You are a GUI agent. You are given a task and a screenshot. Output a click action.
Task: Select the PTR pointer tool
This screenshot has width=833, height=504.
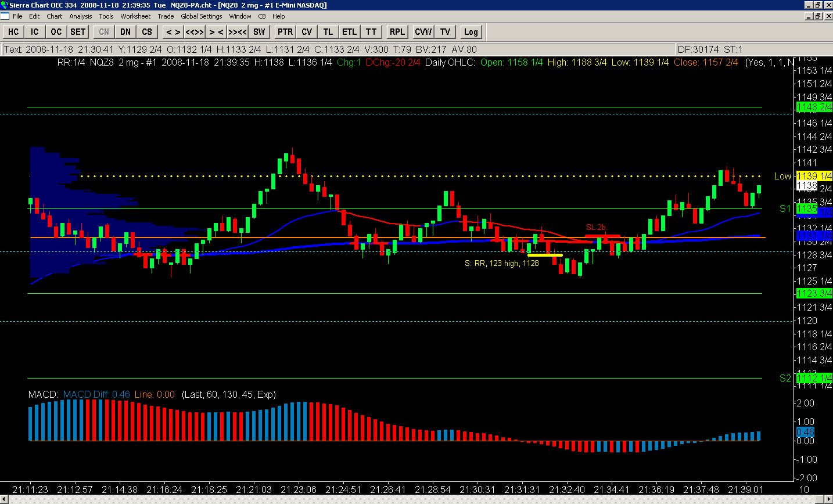click(285, 32)
